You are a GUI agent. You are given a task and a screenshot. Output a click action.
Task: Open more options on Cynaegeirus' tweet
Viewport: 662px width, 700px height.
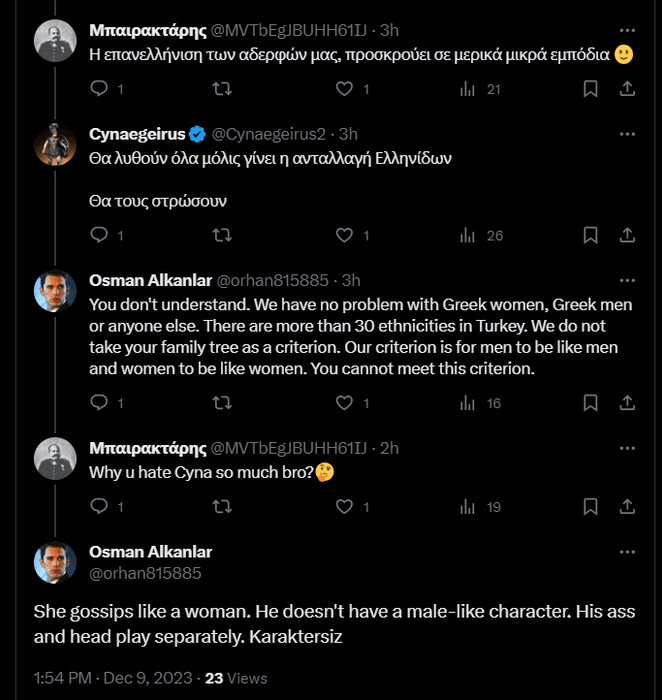(x=627, y=133)
